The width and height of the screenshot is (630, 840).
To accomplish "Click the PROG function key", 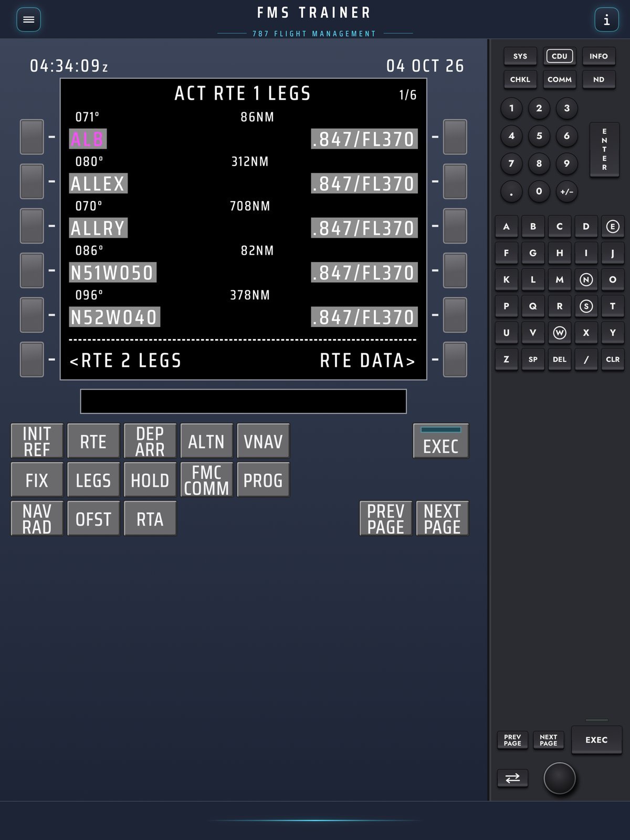I will pos(263,480).
